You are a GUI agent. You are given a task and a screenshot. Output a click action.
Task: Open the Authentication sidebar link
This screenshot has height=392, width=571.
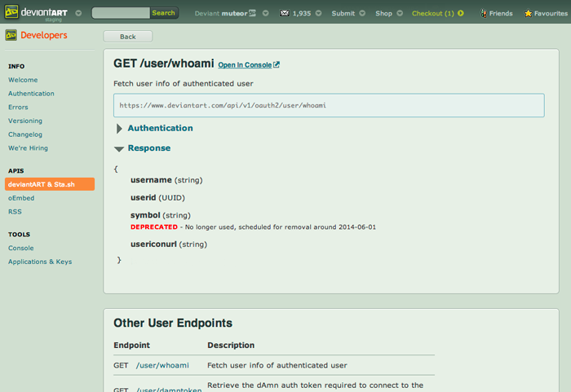[x=31, y=94]
